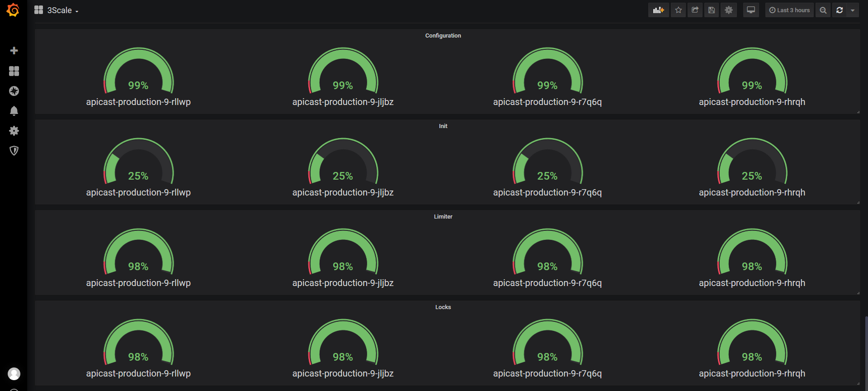Click the Grafana logo home icon

tap(13, 10)
